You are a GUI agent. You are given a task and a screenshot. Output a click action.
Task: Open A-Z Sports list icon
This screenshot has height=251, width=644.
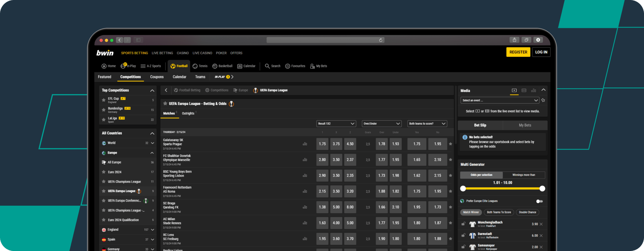pyautogui.click(x=143, y=66)
